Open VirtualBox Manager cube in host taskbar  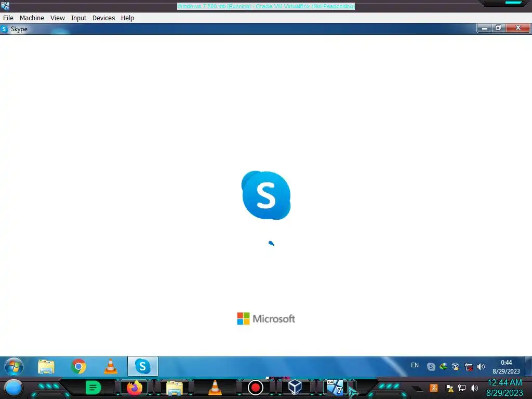295,387
